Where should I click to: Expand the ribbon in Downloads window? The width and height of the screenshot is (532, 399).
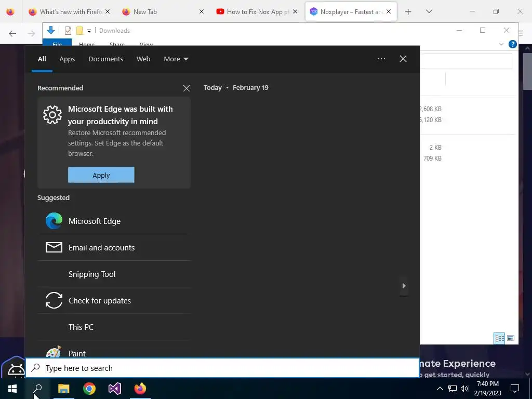click(501, 44)
